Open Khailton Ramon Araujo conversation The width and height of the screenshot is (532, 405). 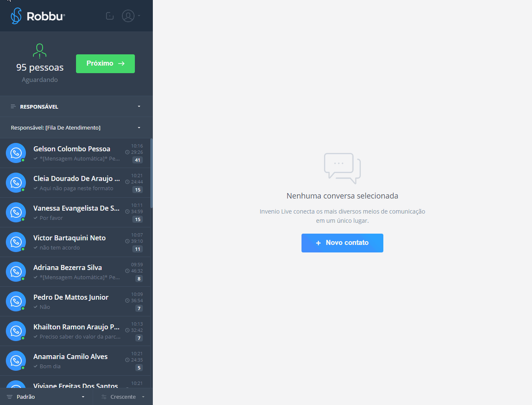(76, 331)
